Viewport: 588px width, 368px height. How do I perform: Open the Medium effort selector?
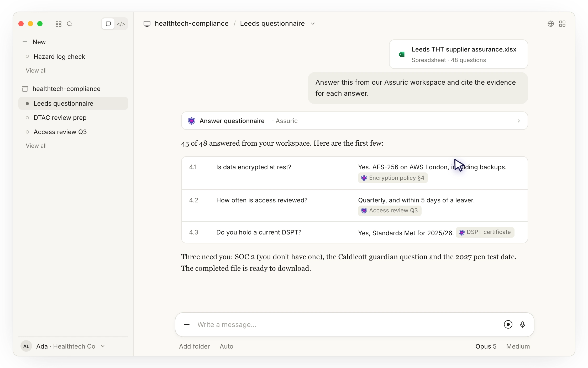click(x=518, y=346)
